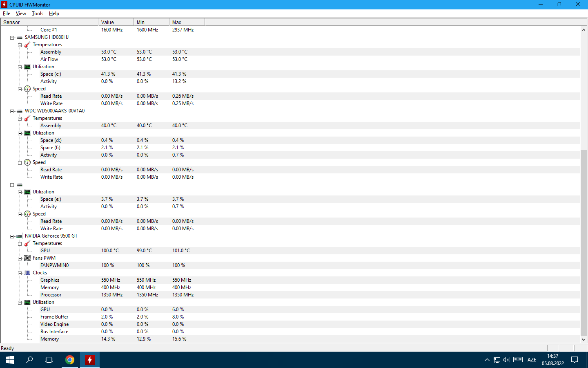
Task: Click the thermometer icon under NVIDIA GeForce 9500 GT
Action: pyautogui.click(x=27, y=243)
